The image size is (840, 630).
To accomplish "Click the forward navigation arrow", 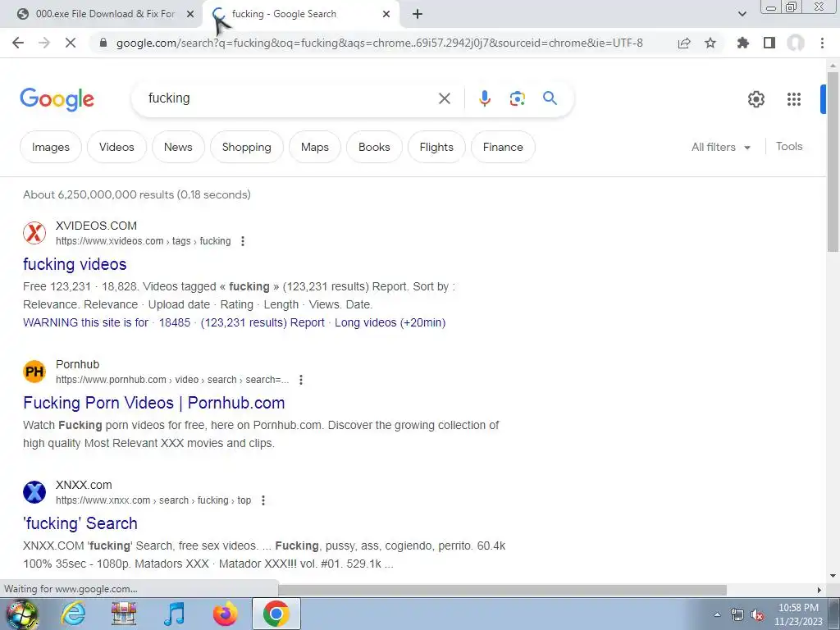I will [x=44, y=43].
